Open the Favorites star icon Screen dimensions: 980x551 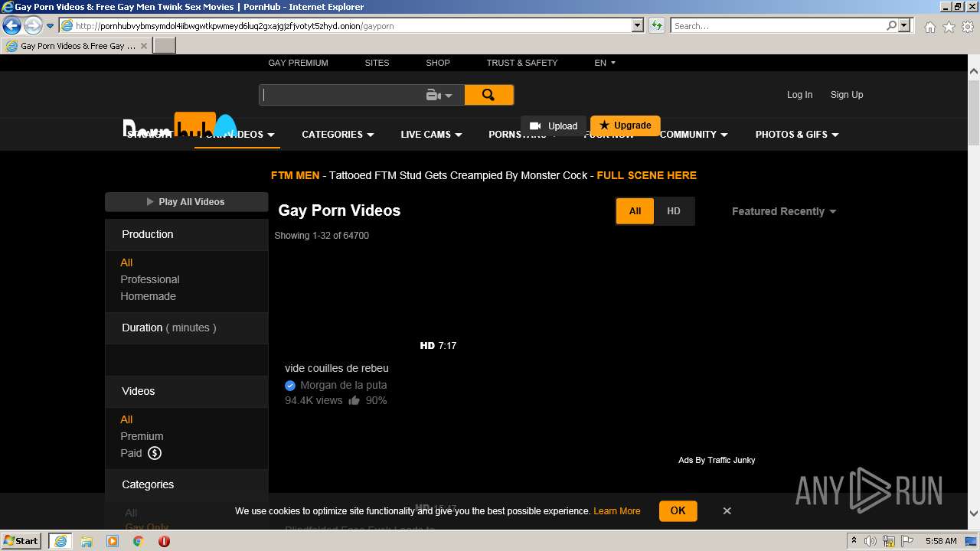(949, 27)
